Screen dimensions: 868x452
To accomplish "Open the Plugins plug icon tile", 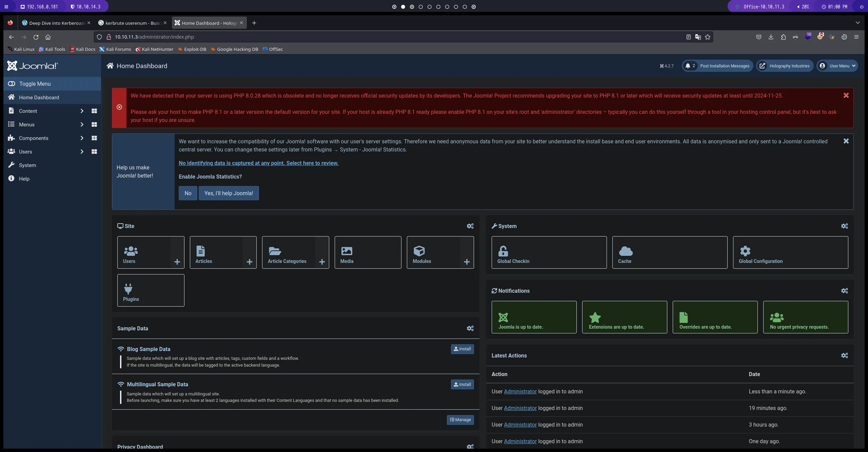I will coord(128,289).
